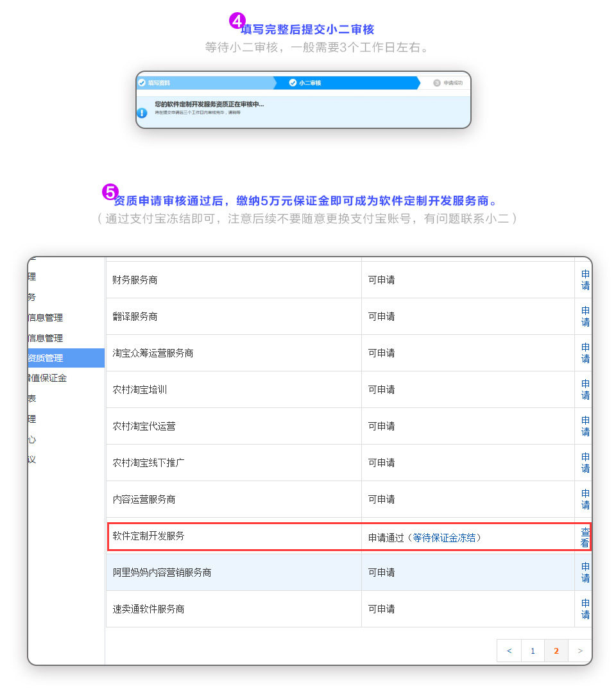Screen dimensions: 616x698
Task: Click the 农村淘宝线下推广 cell
Action: point(234,463)
